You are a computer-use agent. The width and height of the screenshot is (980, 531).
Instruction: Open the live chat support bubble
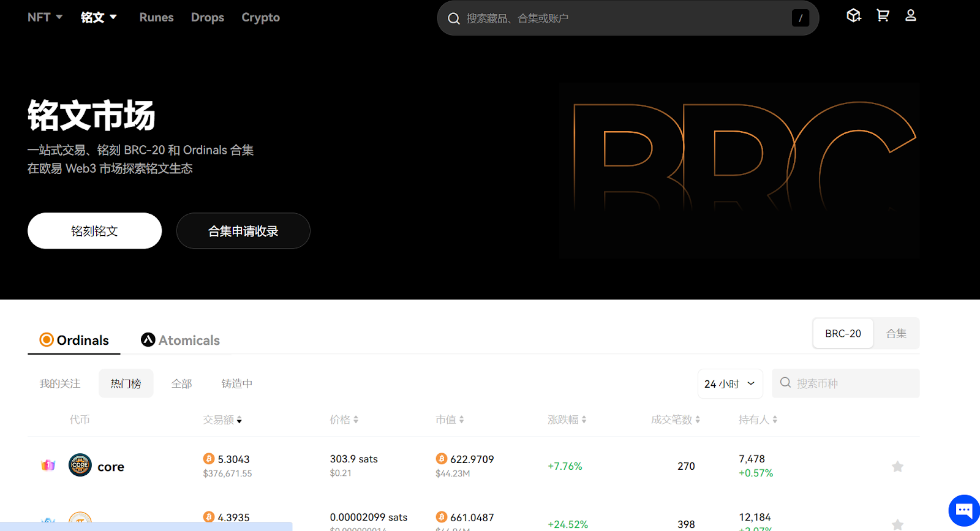(964, 510)
